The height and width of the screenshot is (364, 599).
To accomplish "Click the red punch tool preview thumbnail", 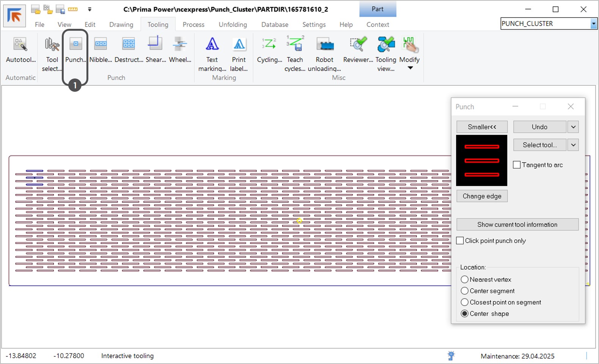I will click(x=481, y=160).
